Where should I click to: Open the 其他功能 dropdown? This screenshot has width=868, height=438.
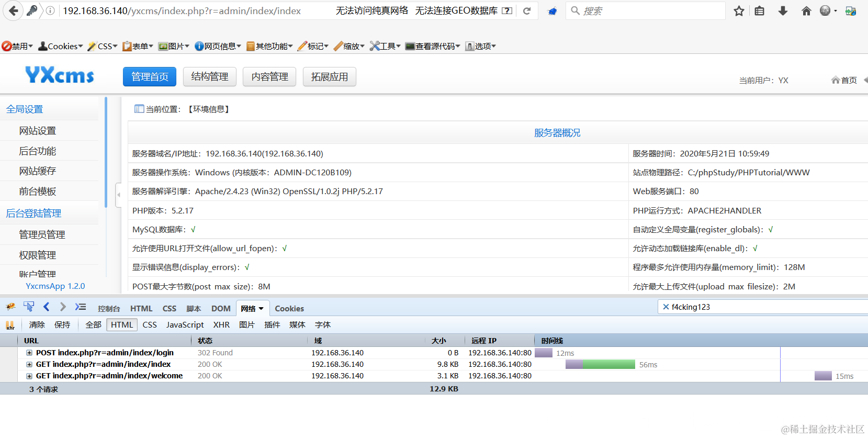269,46
